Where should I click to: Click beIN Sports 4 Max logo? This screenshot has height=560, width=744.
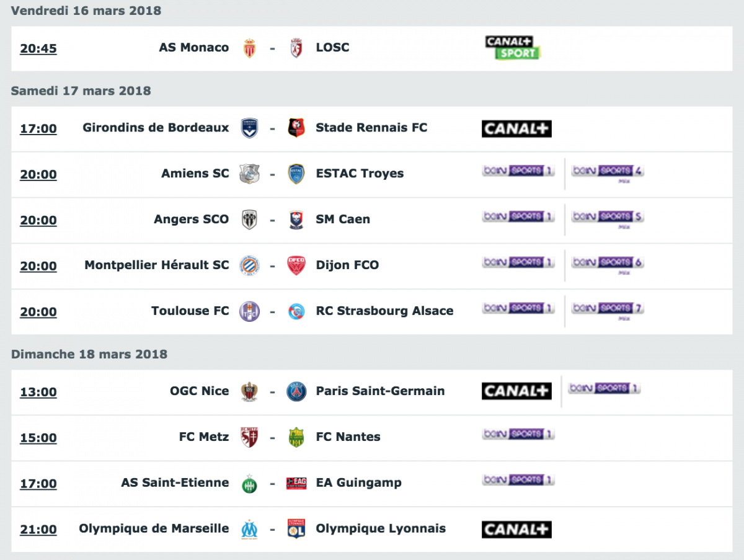[x=608, y=173]
